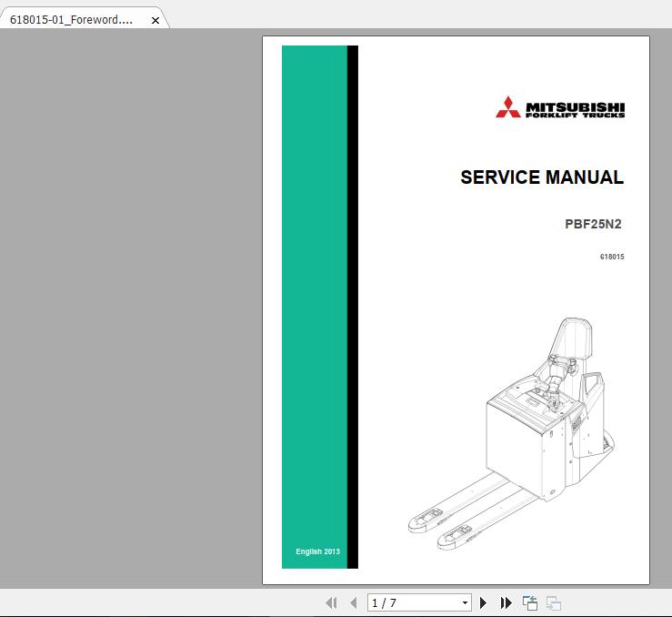Click the English 2013 label
The height and width of the screenshot is (617, 672).
317,551
